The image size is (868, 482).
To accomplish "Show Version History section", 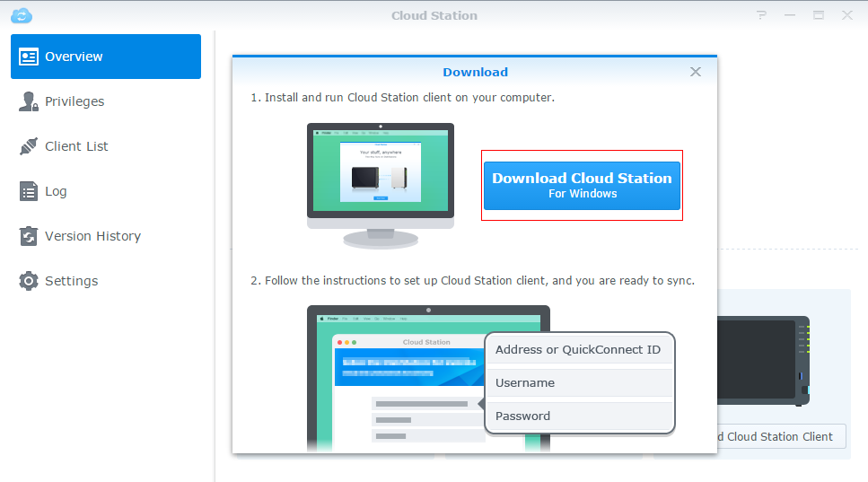I will point(92,236).
